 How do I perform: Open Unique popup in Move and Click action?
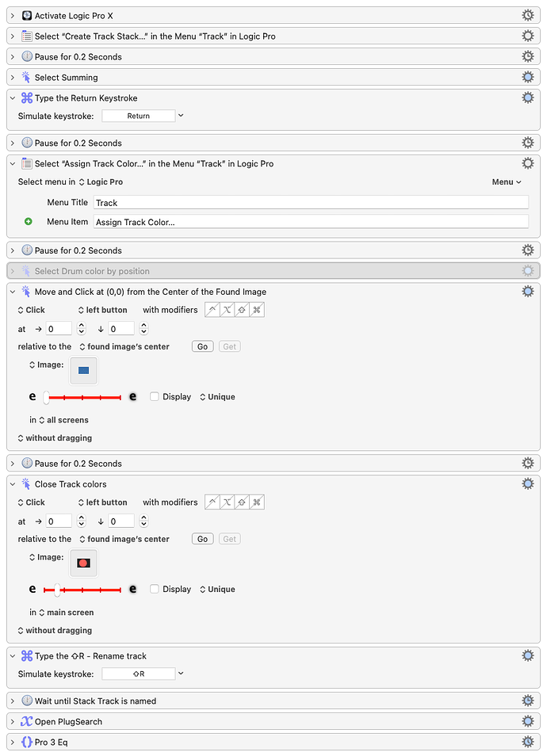(x=217, y=396)
